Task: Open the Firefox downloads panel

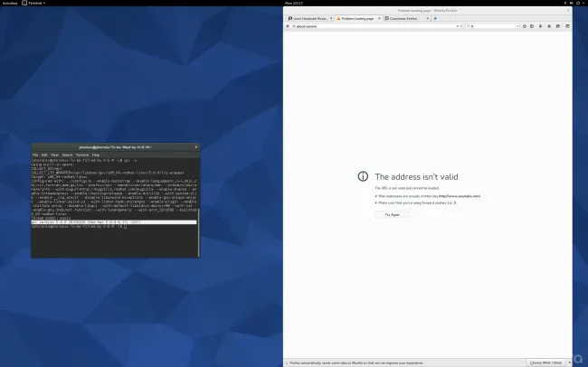Action: pos(540,26)
